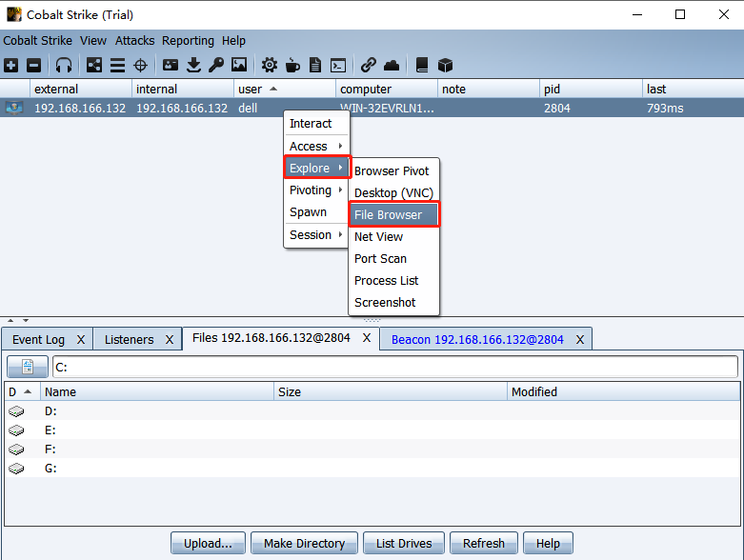744x560 pixels.
Task: Open the Pivot Graph view icon
Action: (x=94, y=65)
